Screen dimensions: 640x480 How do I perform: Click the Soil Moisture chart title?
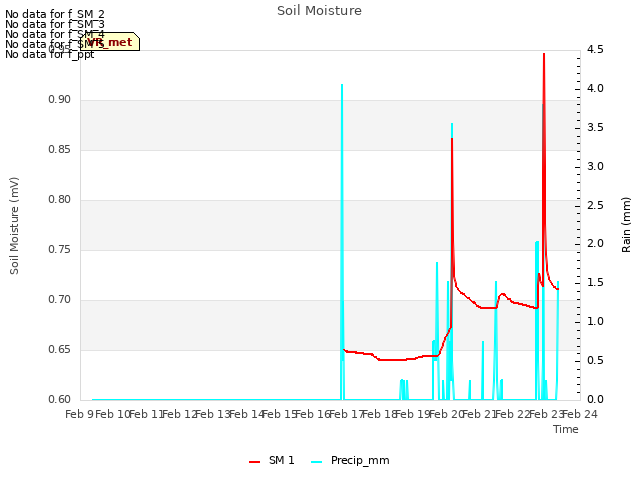319,11
